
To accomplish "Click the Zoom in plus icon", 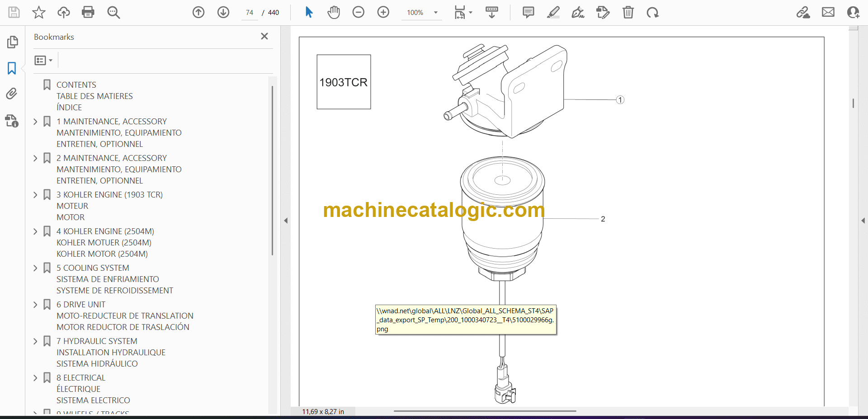I will (383, 12).
